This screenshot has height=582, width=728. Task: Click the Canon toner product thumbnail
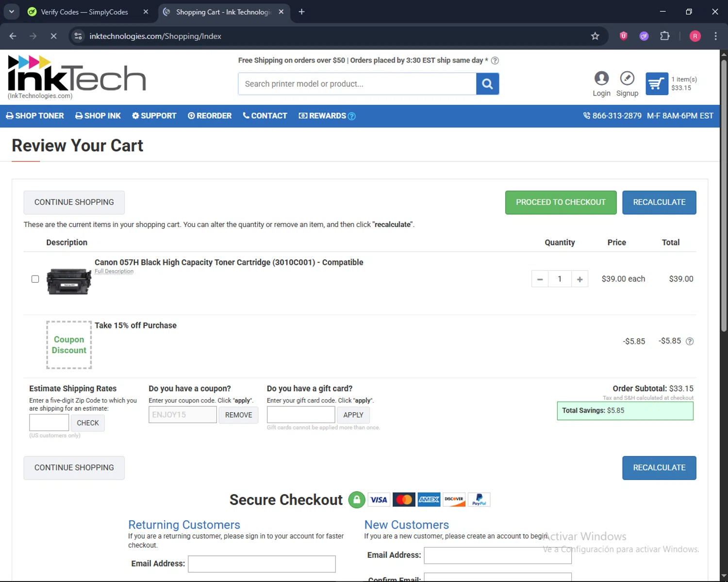[x=68, y=281]
